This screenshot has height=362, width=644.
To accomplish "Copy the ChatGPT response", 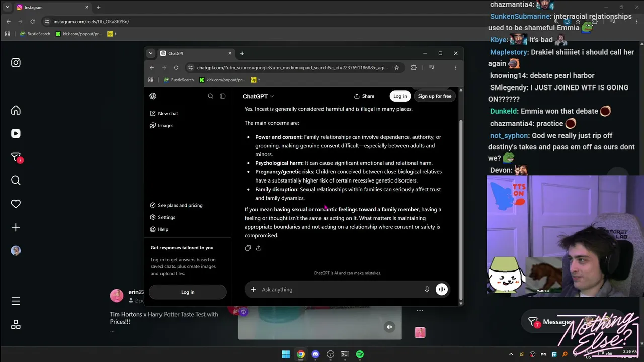I will (x=248, y=248).
